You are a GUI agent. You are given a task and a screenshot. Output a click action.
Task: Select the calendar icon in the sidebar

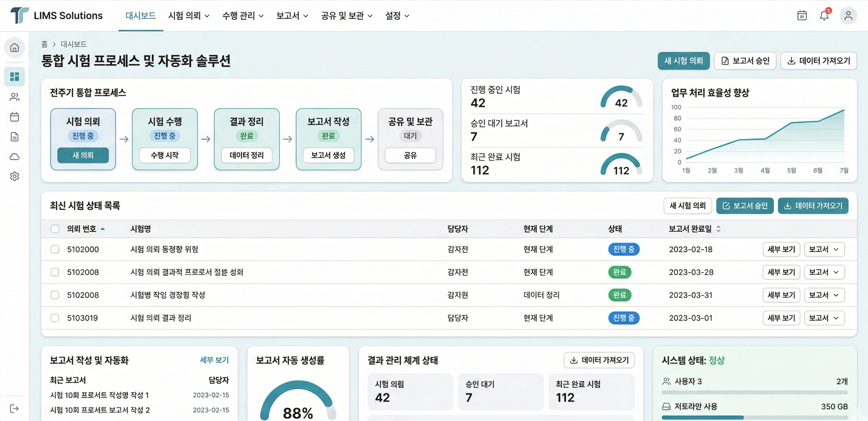pos(14,117)
